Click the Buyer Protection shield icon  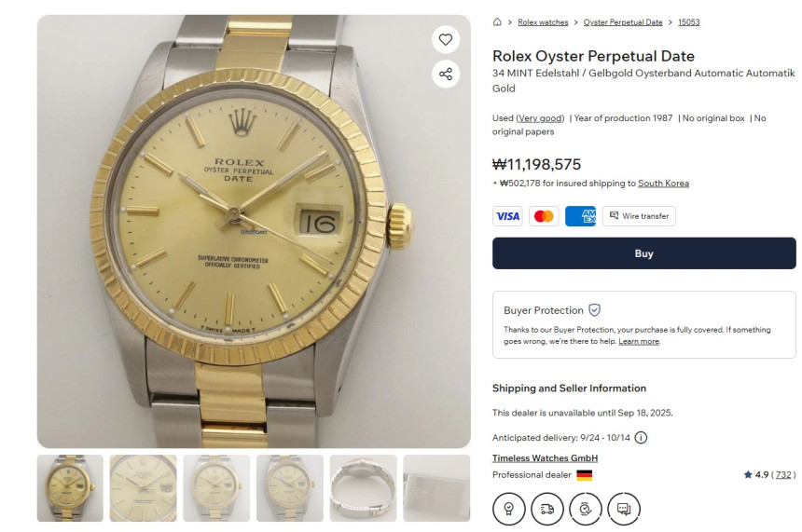594,310
